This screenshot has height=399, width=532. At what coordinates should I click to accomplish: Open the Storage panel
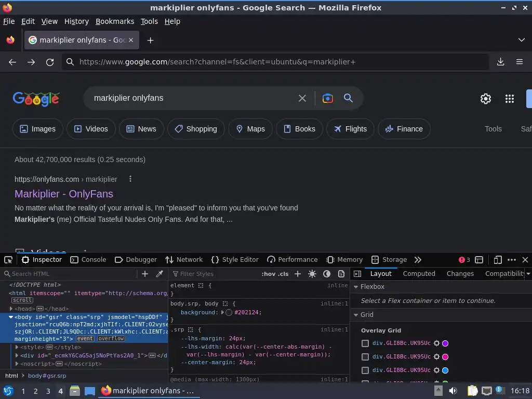tap(389, 260)
